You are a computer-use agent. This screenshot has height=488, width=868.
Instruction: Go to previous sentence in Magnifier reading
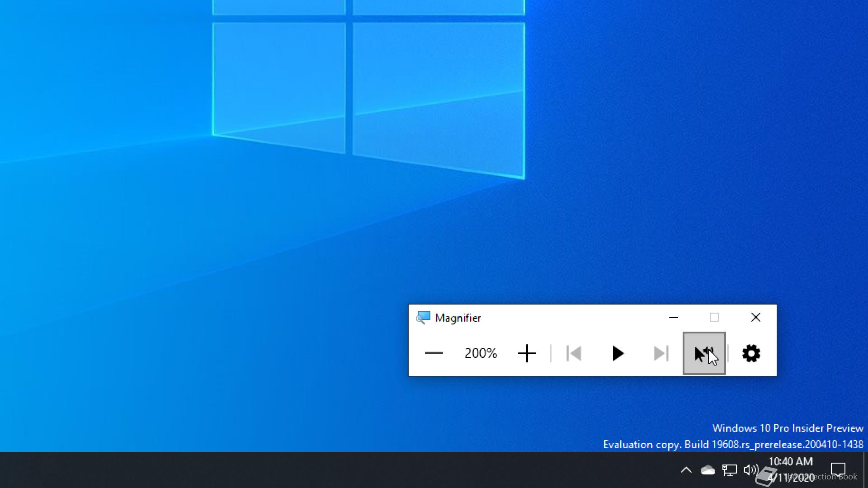click(574, 353)
